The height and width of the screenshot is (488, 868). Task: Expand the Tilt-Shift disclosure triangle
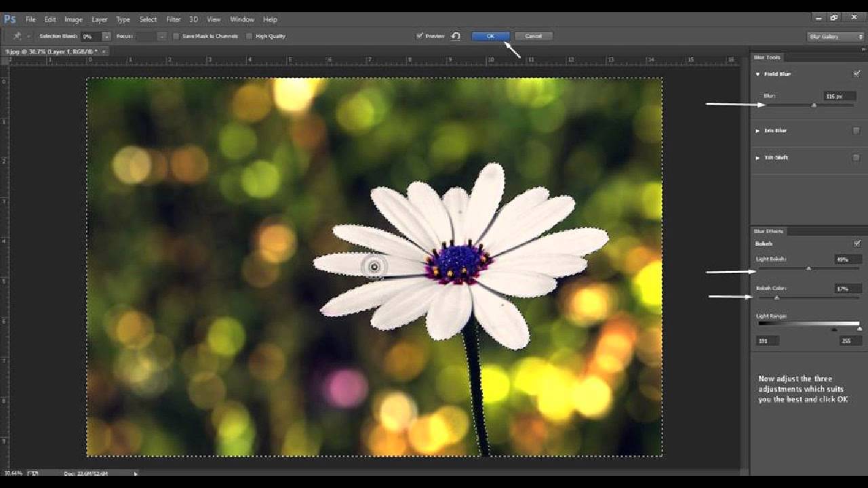pyautogui.click(x=757, y=157)
